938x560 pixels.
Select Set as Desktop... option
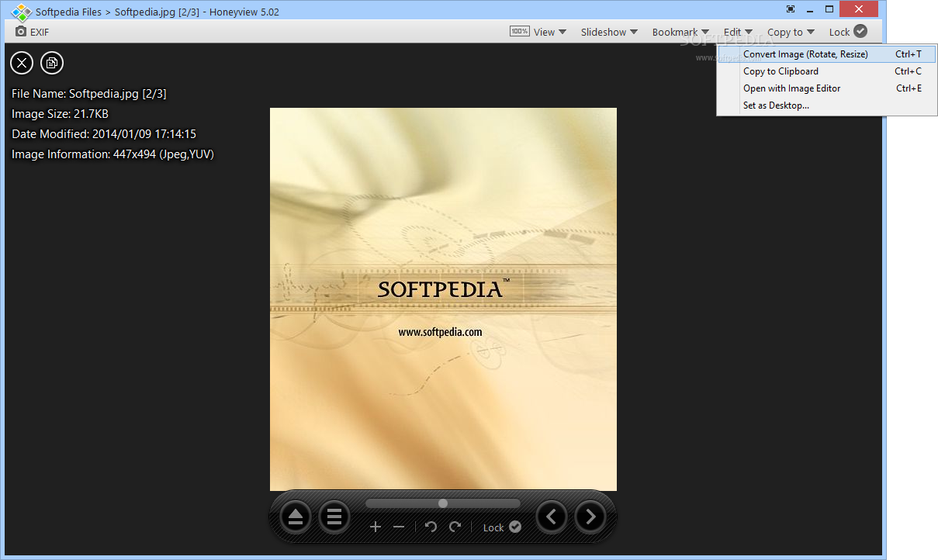[827, 105]
